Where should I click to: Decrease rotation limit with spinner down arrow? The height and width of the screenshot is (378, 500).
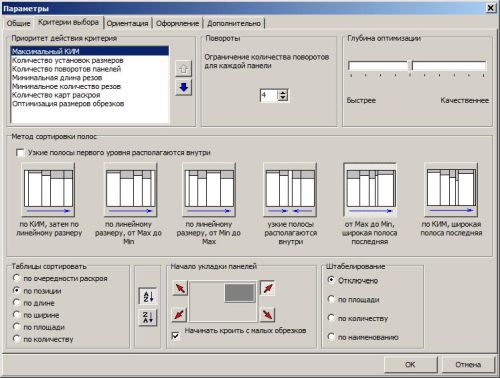click(x=283, y=98)
